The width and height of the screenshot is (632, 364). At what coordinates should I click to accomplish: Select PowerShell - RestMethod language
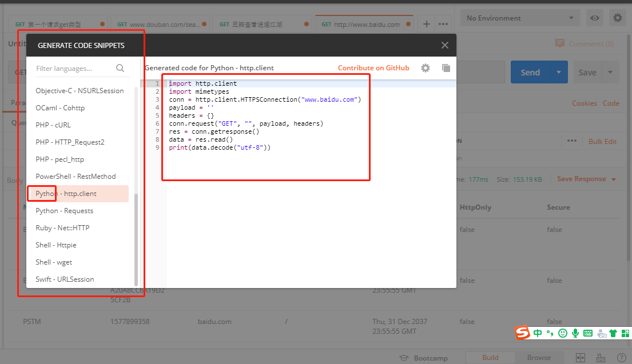80,177
